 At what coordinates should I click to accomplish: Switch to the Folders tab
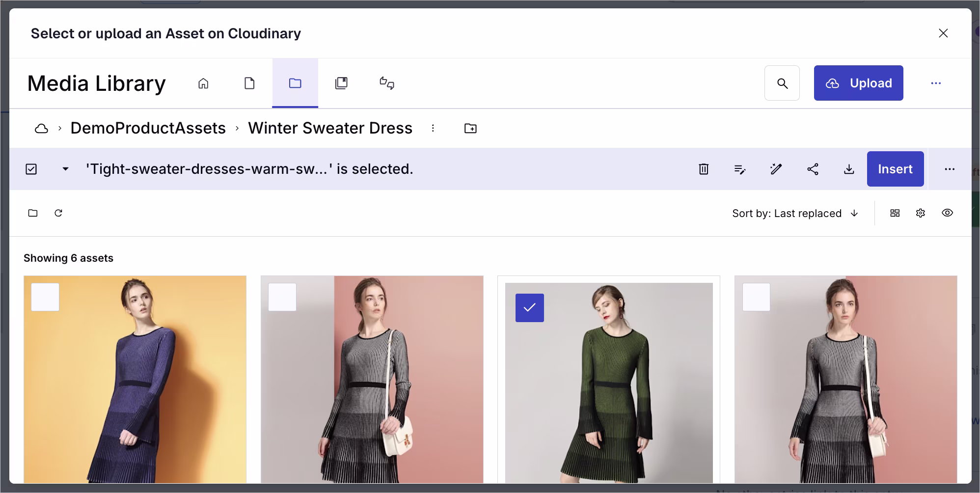point(295,83)
